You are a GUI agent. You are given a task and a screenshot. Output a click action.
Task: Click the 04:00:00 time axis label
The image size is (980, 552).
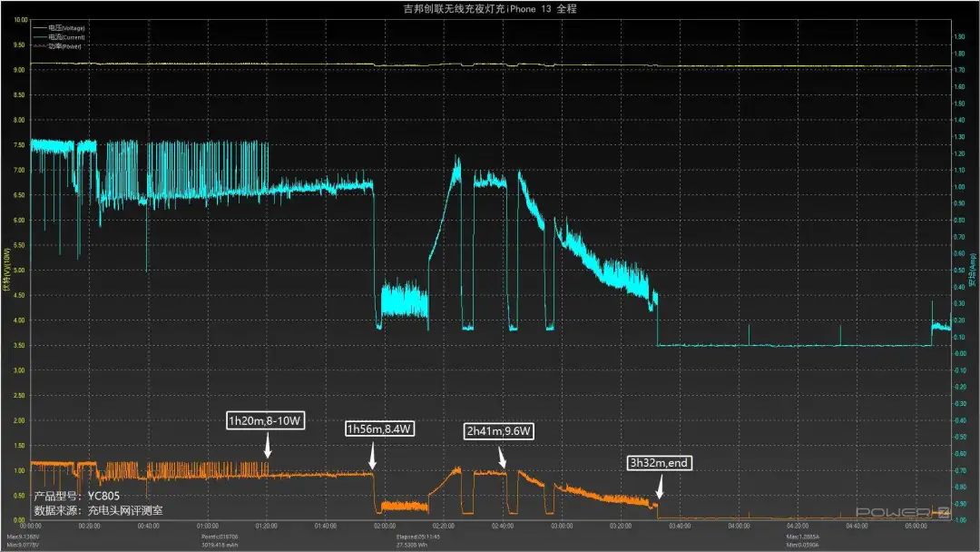739,527
